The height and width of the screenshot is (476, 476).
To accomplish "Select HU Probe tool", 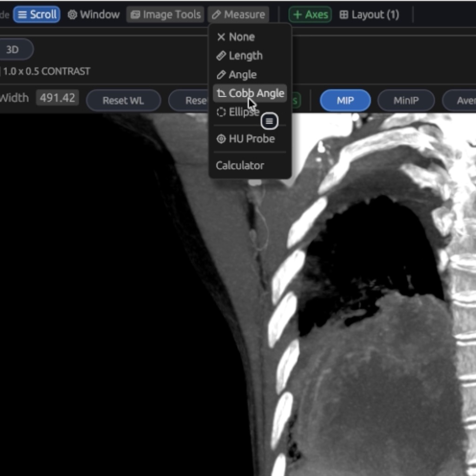I will [x=250, y=139].
